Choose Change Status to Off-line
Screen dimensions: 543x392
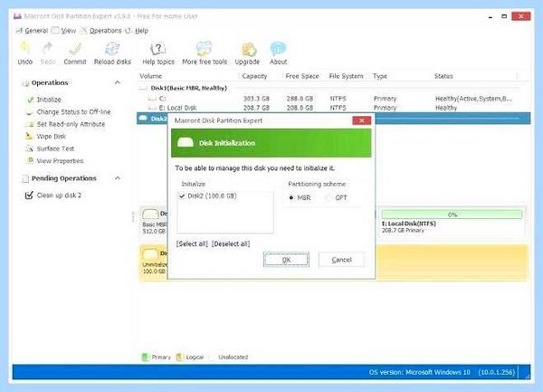73,112
